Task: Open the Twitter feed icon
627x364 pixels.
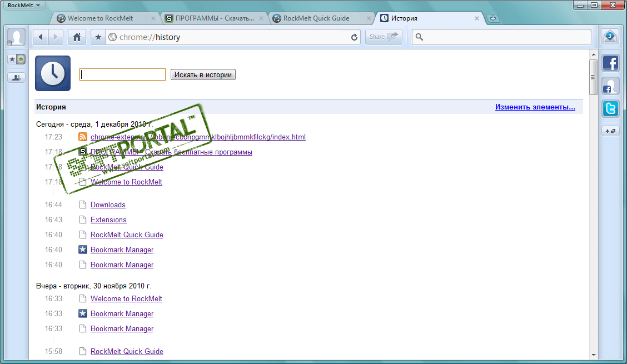Action: pos(611,109)
